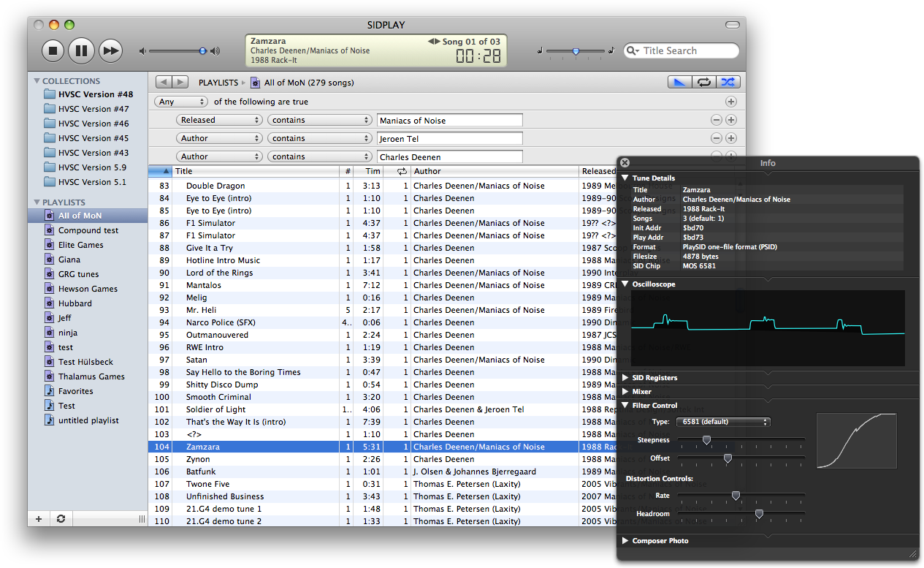The width and height of the screenshot is (924, 568).
Task: Click the fast-forward button
Action: 110,50
